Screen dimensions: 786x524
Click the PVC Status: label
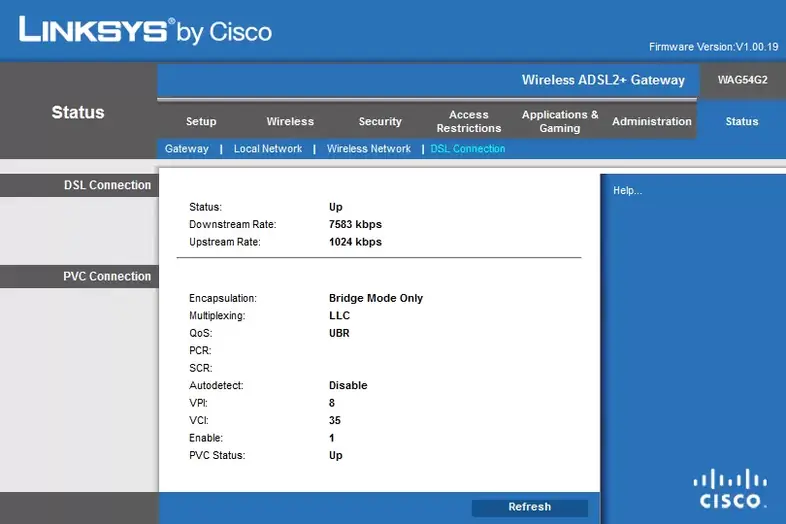pos(217,455)
